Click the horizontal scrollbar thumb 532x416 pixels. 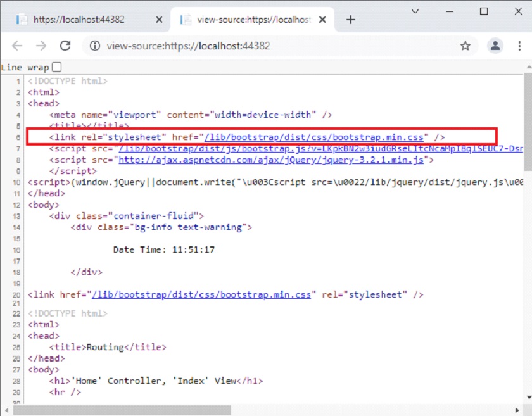pos(122,410)
